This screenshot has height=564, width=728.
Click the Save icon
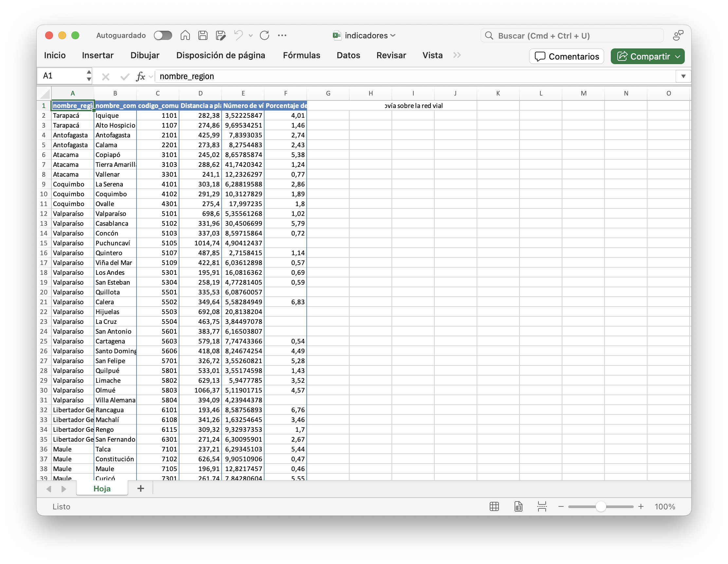203,35
